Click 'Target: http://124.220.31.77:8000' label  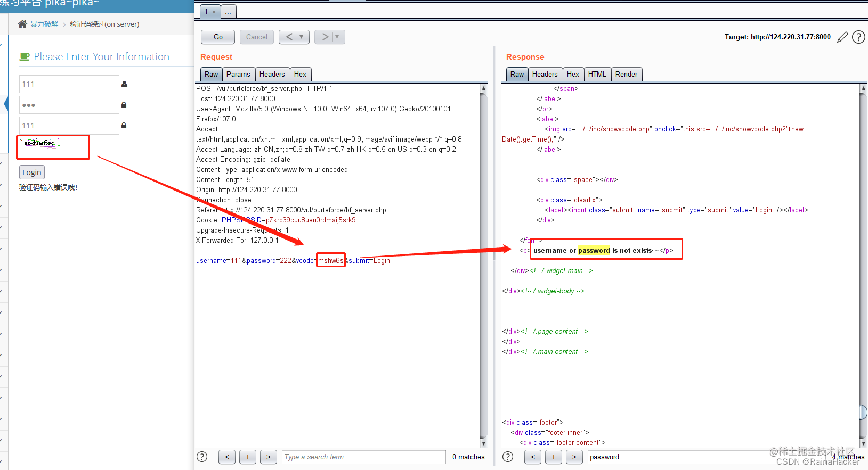click(x=777, y=37)
